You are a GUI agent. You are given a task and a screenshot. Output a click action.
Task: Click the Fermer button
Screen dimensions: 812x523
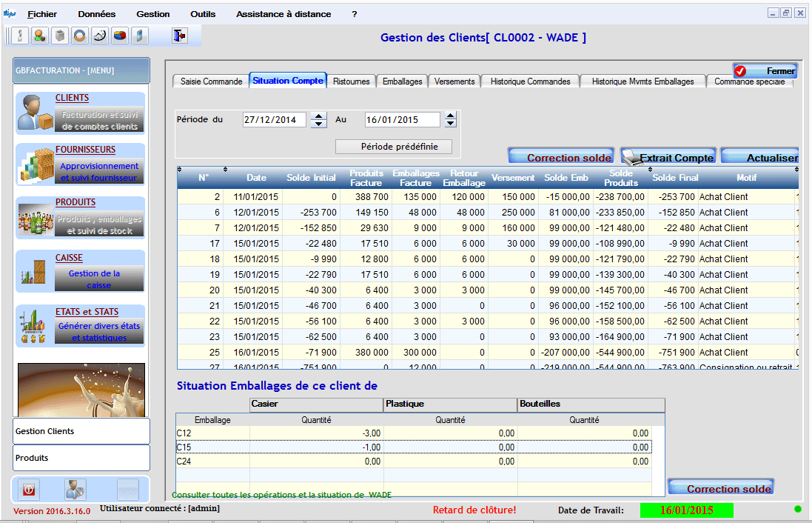(x=765, y=71)
